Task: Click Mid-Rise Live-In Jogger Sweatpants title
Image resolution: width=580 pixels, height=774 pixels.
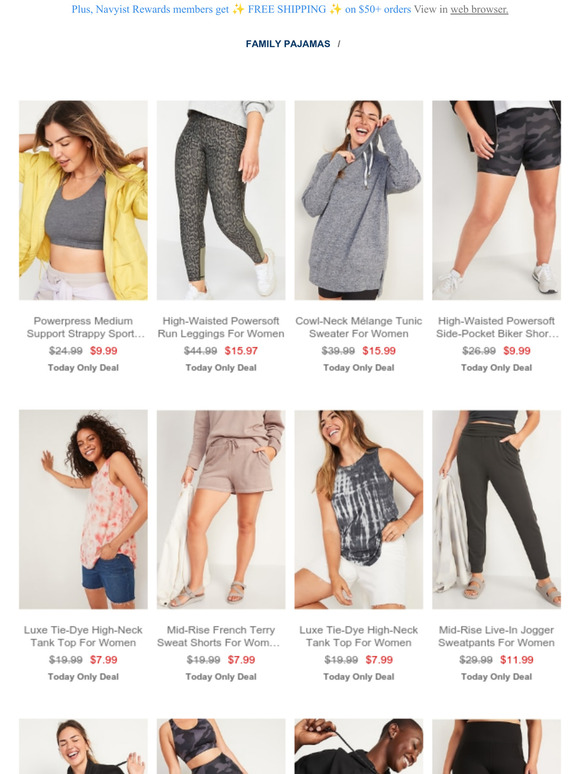Action: tap(497, 636)
